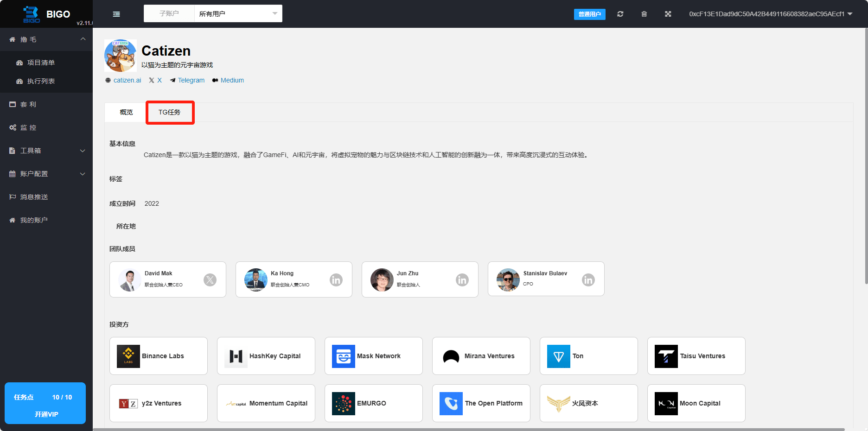This screenshot has height=431, width=868.
Task: Open the 监控 sidebar item
Action: pos(46,127)
